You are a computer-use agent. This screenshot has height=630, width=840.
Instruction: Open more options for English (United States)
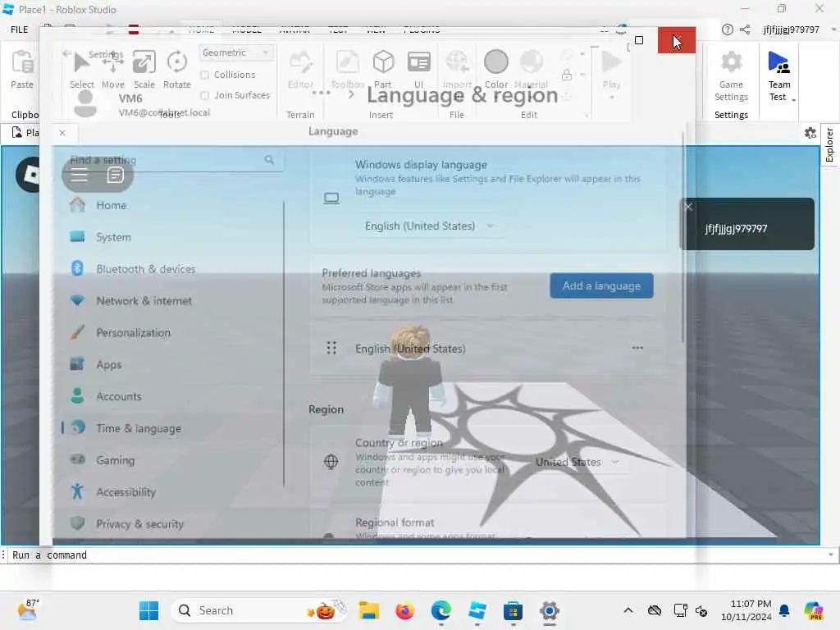pos(637,348)
